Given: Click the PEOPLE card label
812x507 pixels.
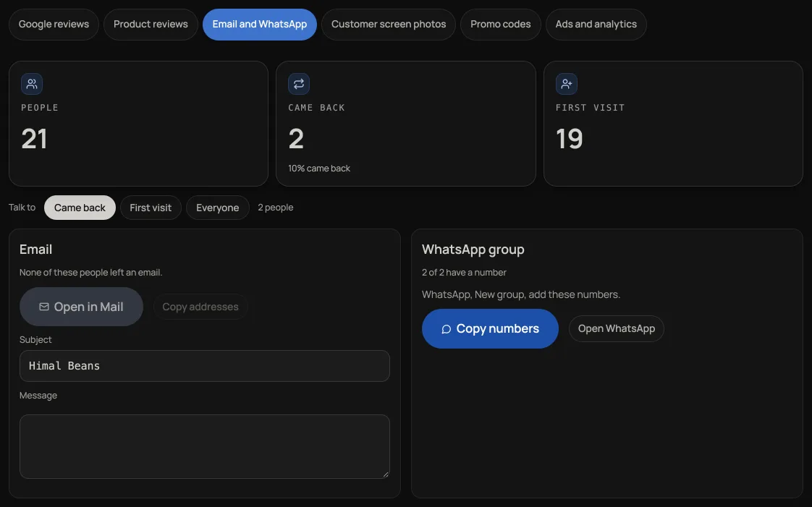Looking at the screenshot, I should 40,108.
